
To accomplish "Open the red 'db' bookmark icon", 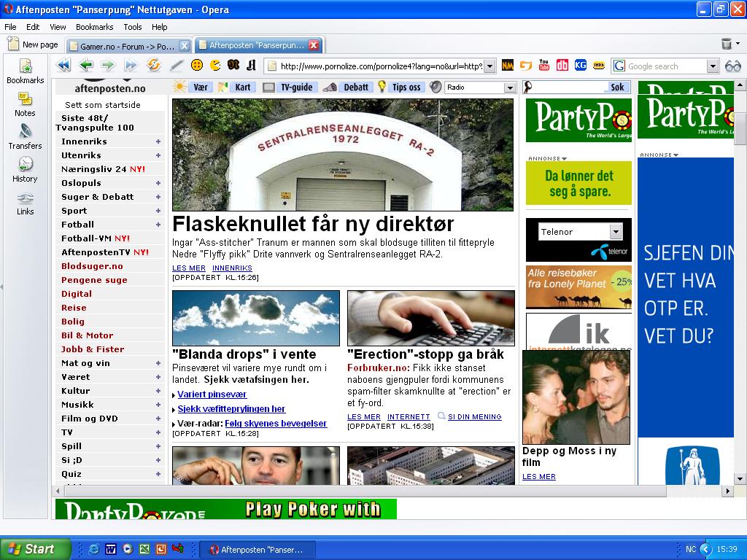I will 562,65.
